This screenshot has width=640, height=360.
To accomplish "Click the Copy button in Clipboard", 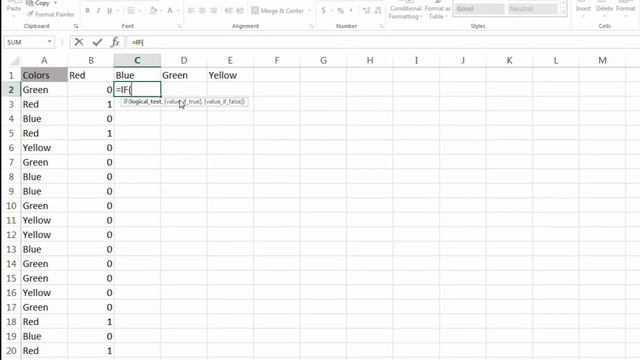I will pos(39,3).
